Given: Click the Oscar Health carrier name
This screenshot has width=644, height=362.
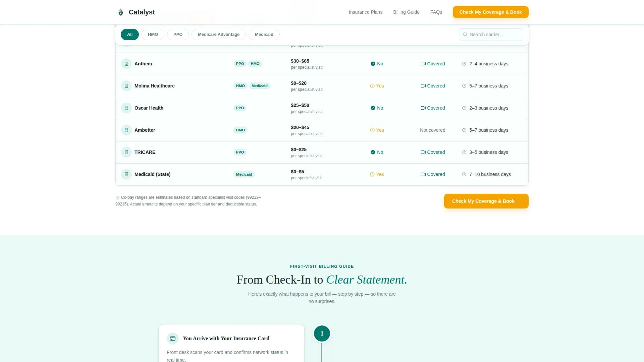Looking at the screenshot, I should pyautogui.click(x=149, y=108).
